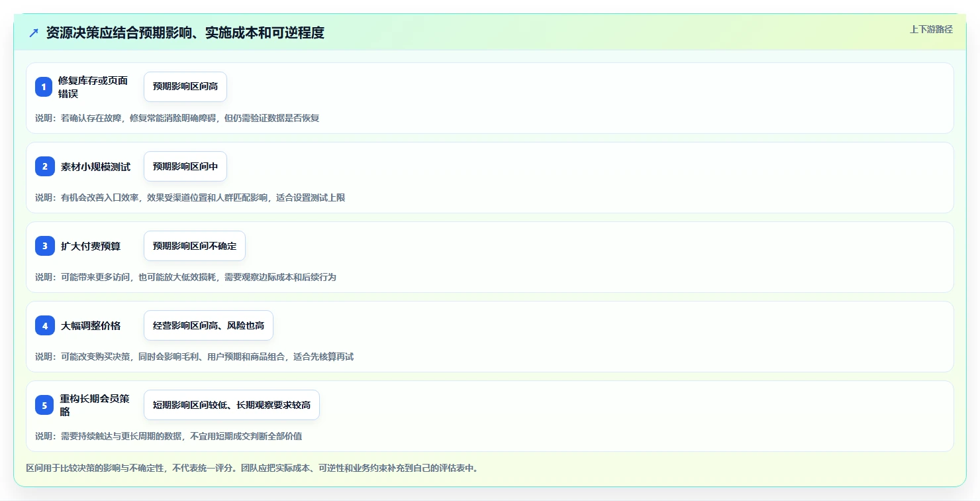980x501 pixels.
Task: Click the 经营影响区间高、风险也高 tag
Action: [x=209, y=325]
